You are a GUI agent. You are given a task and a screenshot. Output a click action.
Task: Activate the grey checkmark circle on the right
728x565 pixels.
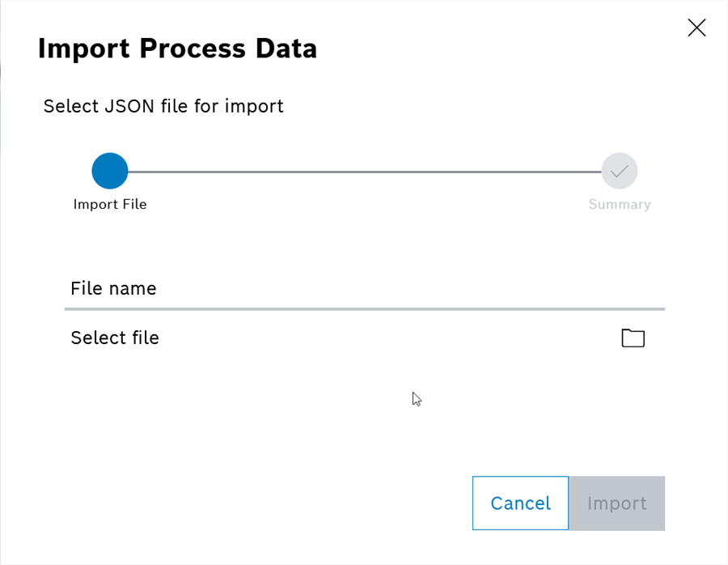point(619,171)
